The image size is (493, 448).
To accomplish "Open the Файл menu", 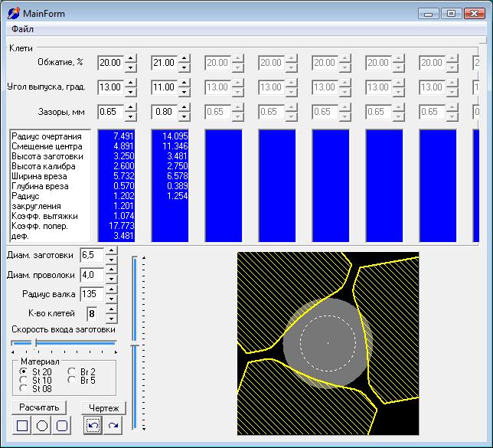I will [22, 29].
